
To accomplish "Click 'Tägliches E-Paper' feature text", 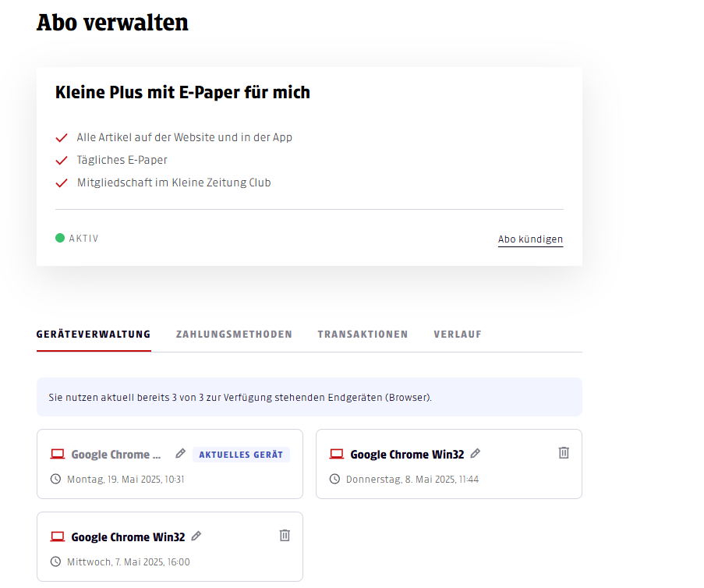I will [x=122, y=160].
